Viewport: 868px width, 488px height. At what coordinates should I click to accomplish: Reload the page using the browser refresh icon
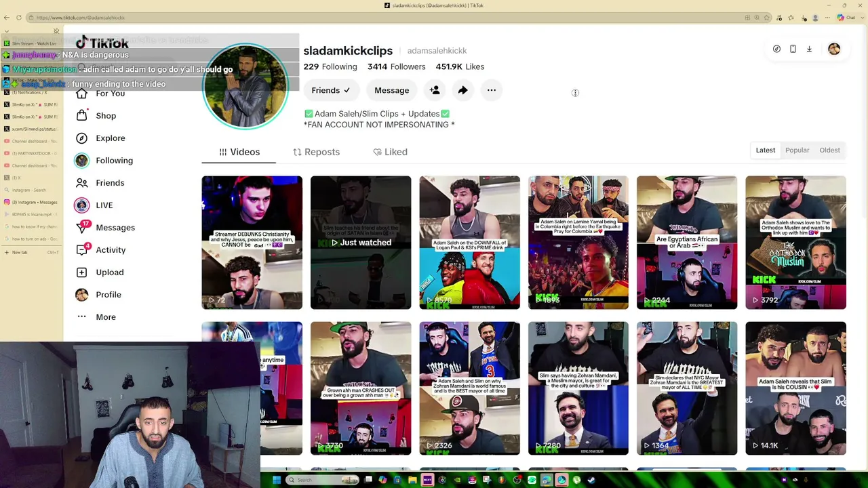tap(19, 18)
